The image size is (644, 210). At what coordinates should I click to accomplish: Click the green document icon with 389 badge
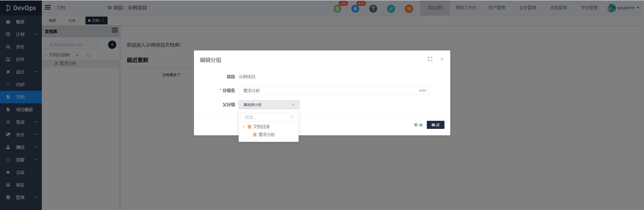(337, 9)
